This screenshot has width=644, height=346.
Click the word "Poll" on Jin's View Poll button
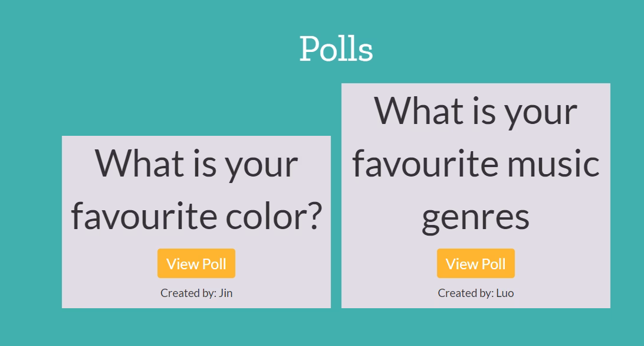pos(215,263)
